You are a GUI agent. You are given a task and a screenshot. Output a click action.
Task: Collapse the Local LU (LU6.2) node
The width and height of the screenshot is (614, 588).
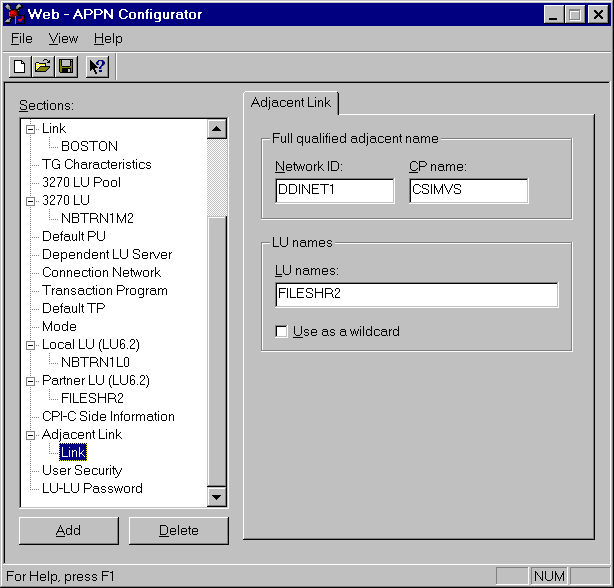point(30,344)
